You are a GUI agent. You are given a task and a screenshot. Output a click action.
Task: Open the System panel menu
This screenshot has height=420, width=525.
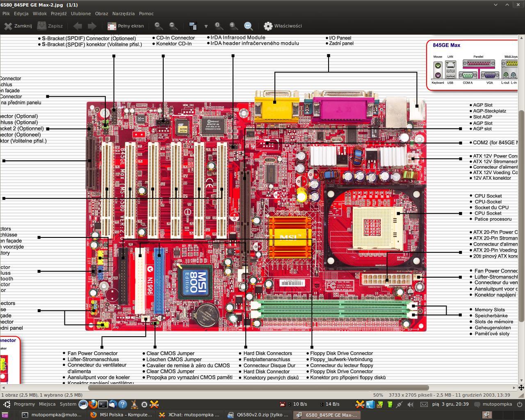click(x=68, y=404)
